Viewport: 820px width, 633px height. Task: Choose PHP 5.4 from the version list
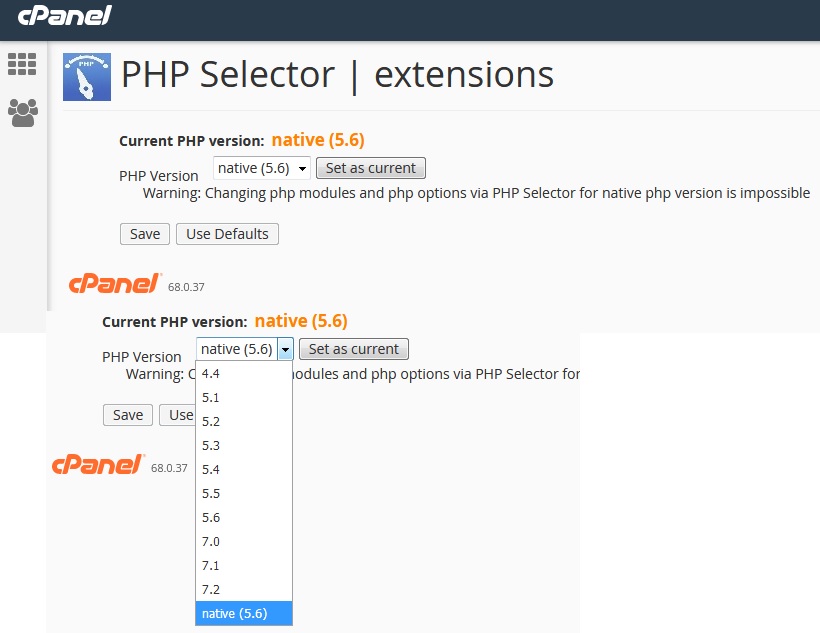244,470
